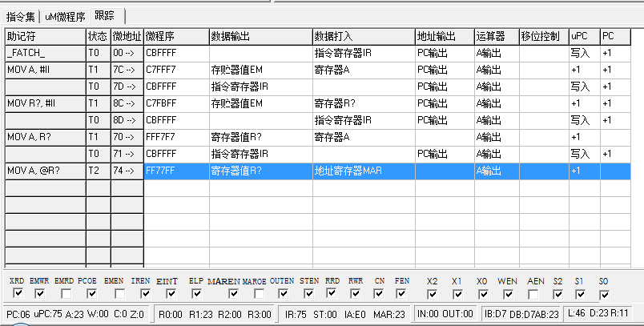Click the 微程序 column header
The image size is (644, 326).
tap(176, 37)
